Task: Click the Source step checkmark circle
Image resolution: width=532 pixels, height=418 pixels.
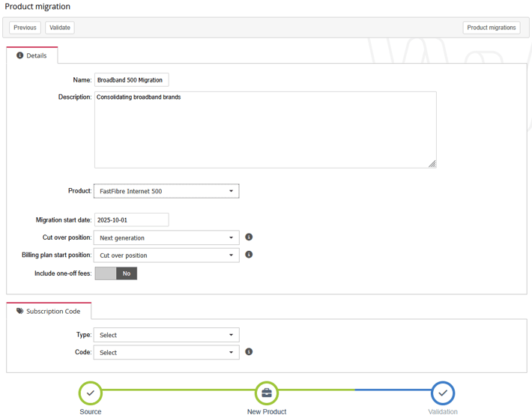Action: click(90, 393)
